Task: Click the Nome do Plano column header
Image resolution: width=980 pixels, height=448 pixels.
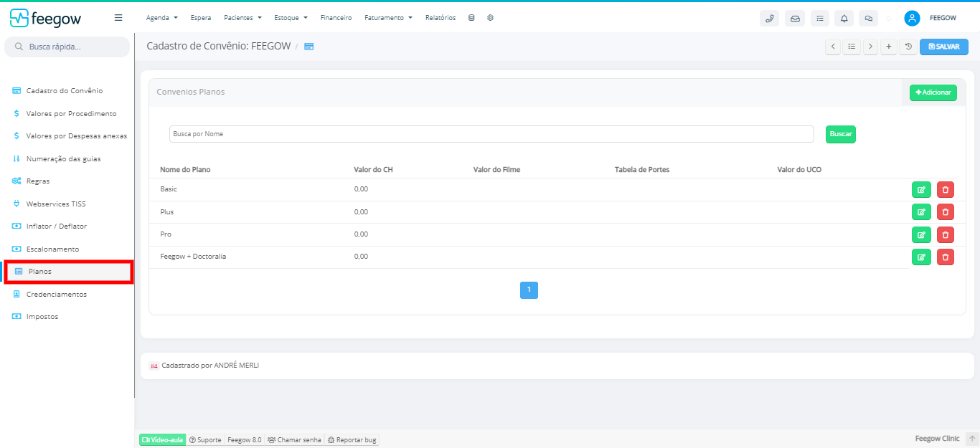Action: click(185, 170)
